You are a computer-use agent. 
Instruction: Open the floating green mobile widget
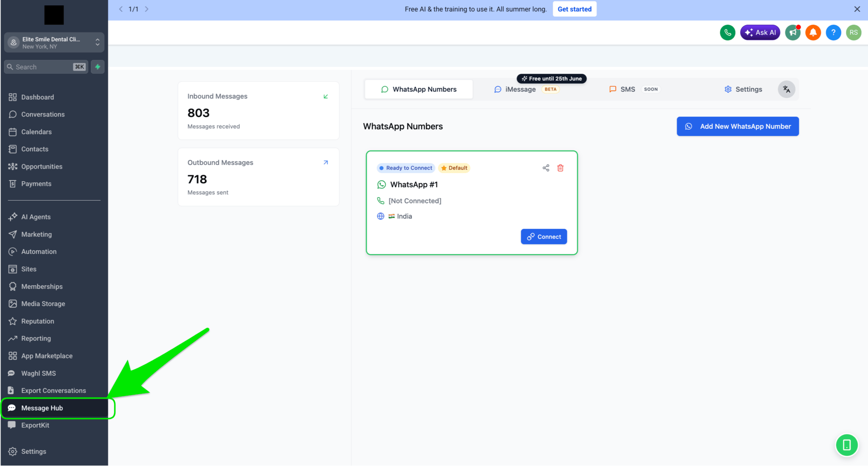[847, 446]
